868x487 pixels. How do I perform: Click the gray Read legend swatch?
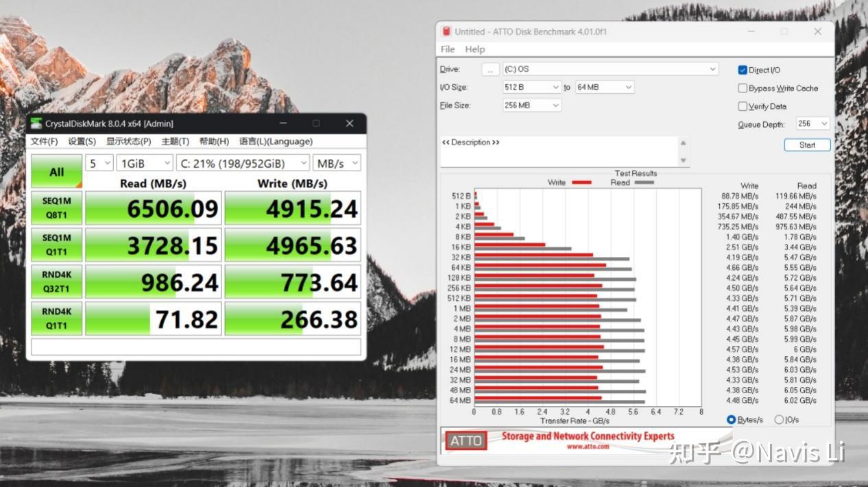click(x=644, y=182)
